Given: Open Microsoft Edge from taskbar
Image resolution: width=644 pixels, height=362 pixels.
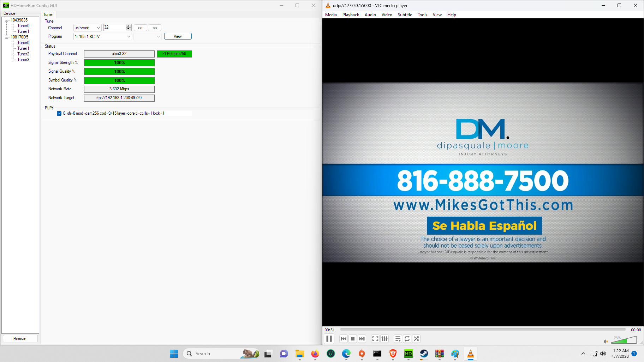Looking at the screenshot, I should (x=346, y=354).
